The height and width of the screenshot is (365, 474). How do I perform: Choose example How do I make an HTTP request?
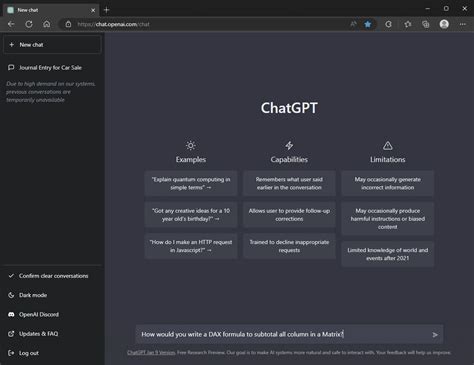[x=191, y=246]
